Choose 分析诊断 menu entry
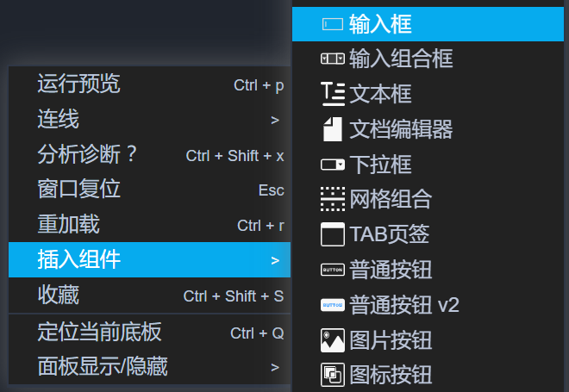This screenshot has width=569, height=392. point(88,155)
